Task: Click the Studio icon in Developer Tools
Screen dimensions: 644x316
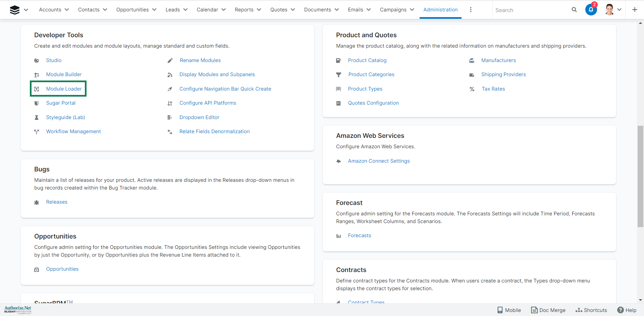Action: (37, 61)
